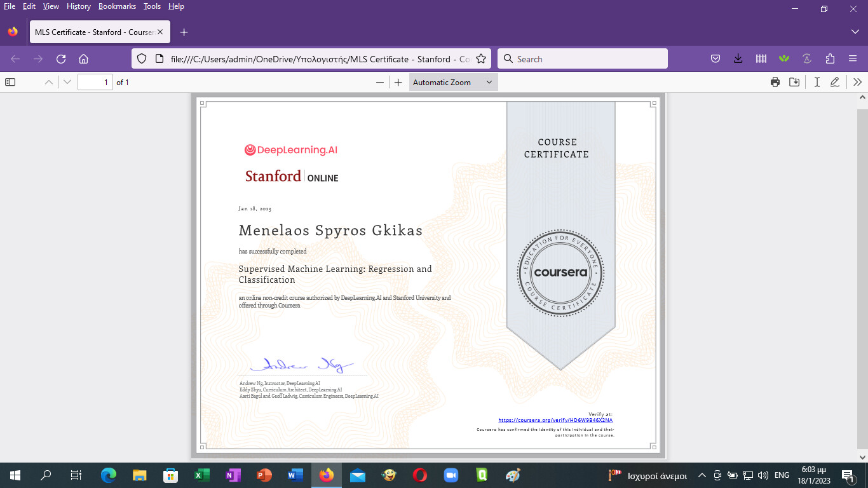Image resolution: width=868 pixels, height=488 pixels.
Task: Launch Excel from taskbar
Action: [x=201, y=475]
